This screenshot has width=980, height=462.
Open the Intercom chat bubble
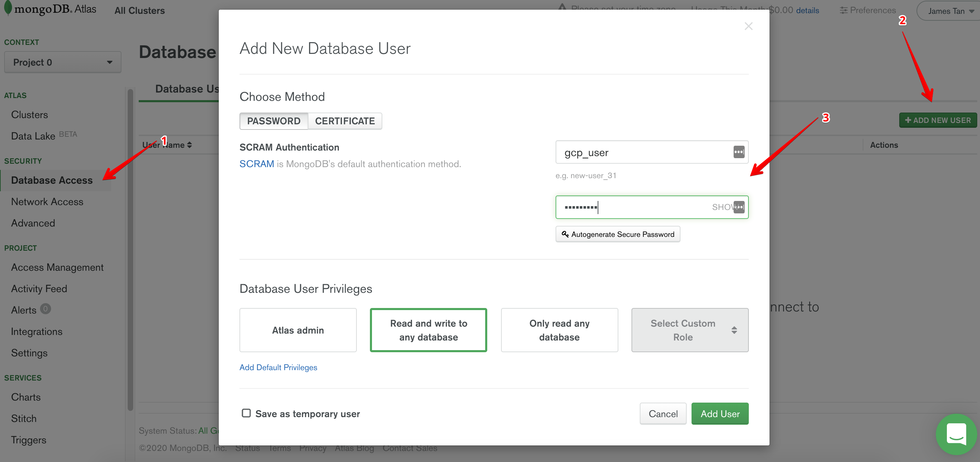(956, 434)
